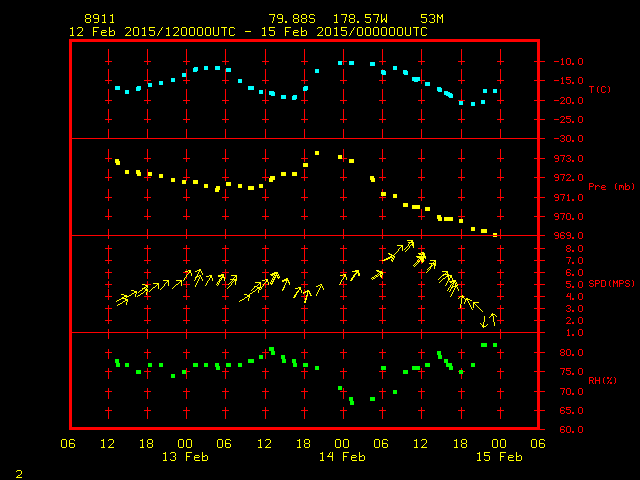Click the 7.0 wind speed tick label
This screenshot has width=640, height=480.
tap(574, 261)
